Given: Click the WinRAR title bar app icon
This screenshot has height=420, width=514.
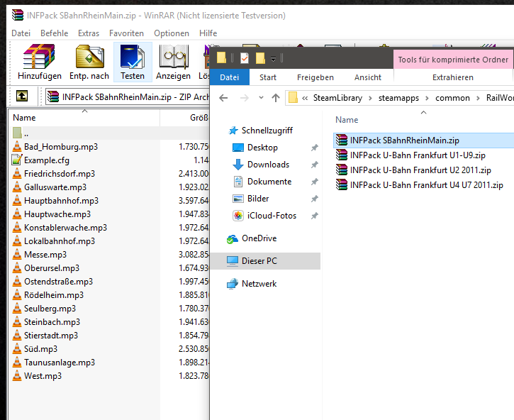Looking at the screenshot, I should [x=18, y=15].
